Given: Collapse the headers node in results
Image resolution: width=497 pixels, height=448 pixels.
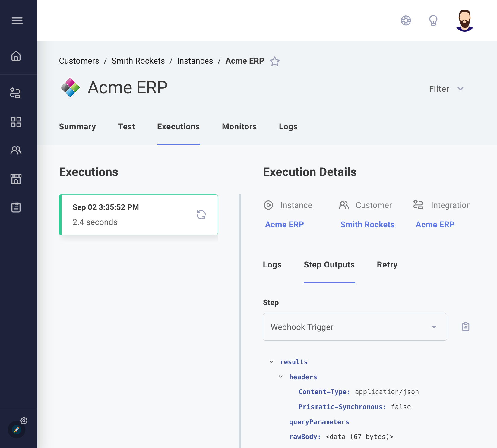Looking at the screenshot, I should point(280,377).
